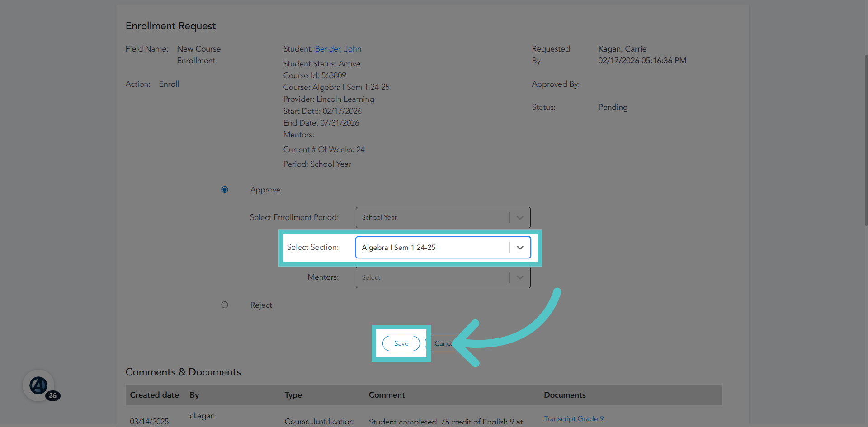Open the Select Enrollment Period dropdown
The width and height of the screenshot is (868, 427).
pyautogui.click(x=443, y=217)
